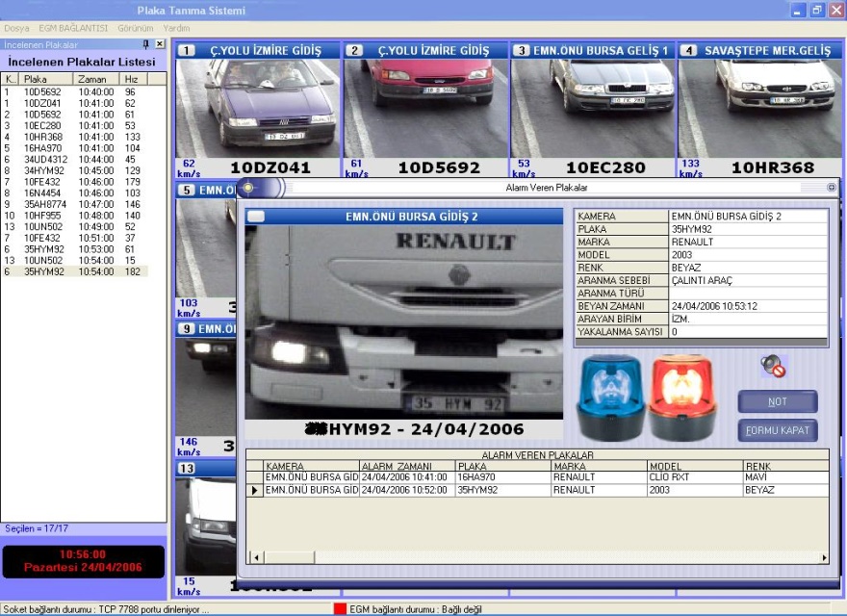Open the Dosya menu
Screen dimensions: 847x616
point(16,28)
